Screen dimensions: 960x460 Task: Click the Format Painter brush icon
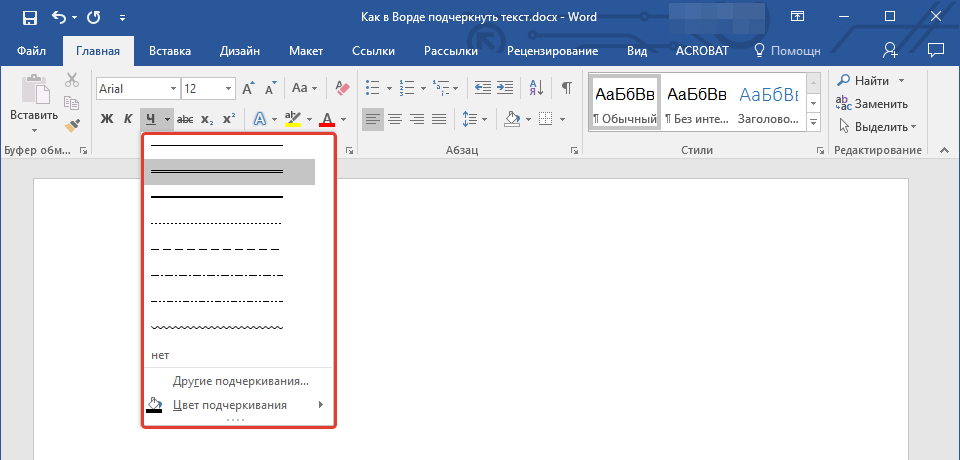point(72,126)
